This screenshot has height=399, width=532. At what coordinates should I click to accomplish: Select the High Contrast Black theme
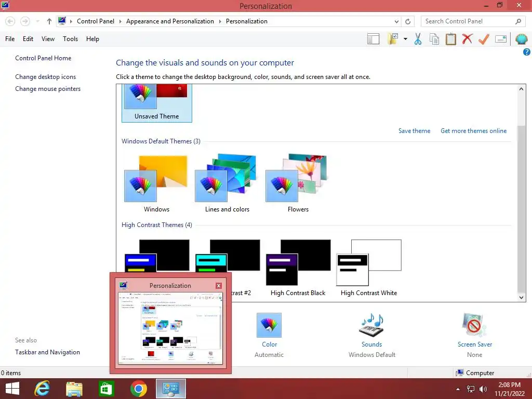[298, 268]
